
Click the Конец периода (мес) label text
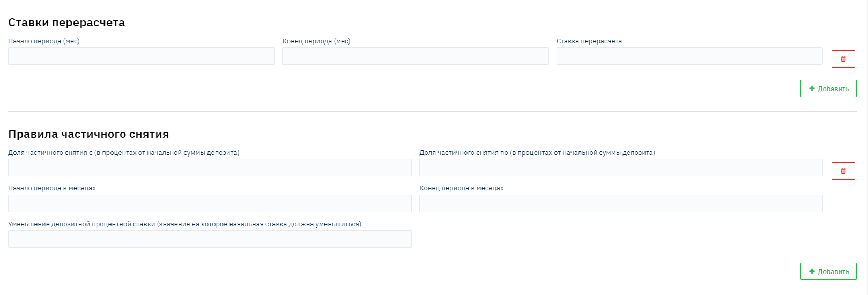click(316, 41)
